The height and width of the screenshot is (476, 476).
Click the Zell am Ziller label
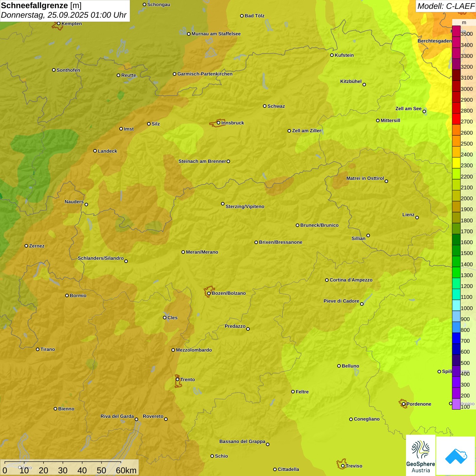pyautogui.click(x=307, y=131)
